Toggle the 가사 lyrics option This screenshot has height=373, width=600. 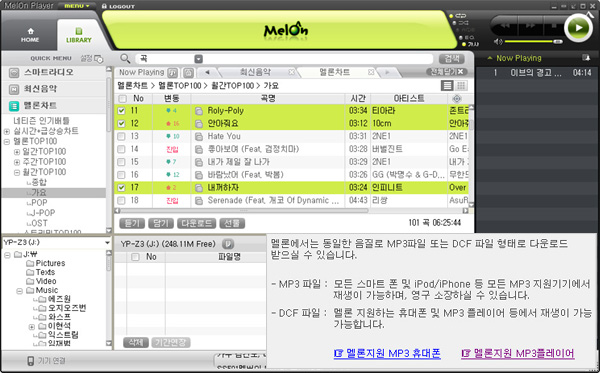[471, 44]
